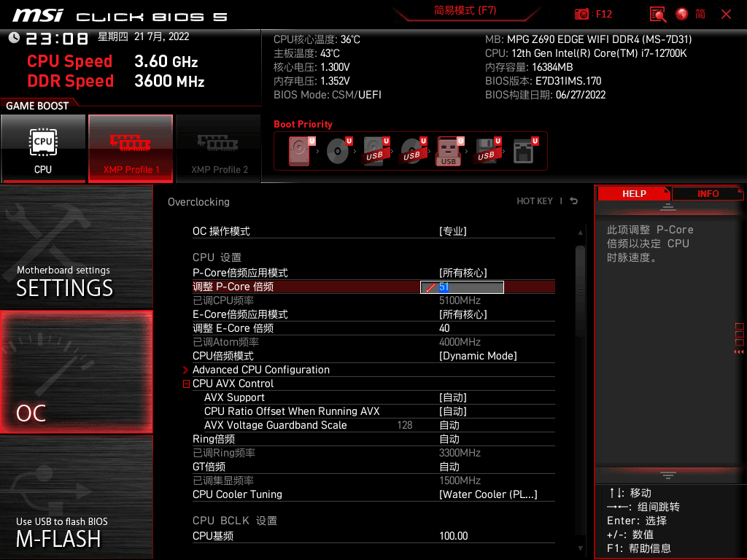
Task: Select GT倍频 value 自动
Action: [449, 467]
